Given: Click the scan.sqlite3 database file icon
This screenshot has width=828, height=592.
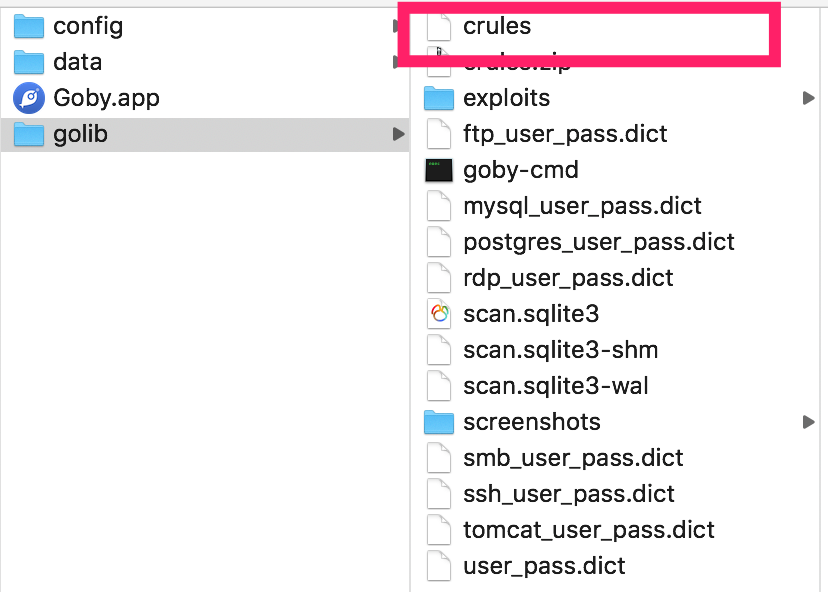Looking at the screenshot, I should pos(439,314).
